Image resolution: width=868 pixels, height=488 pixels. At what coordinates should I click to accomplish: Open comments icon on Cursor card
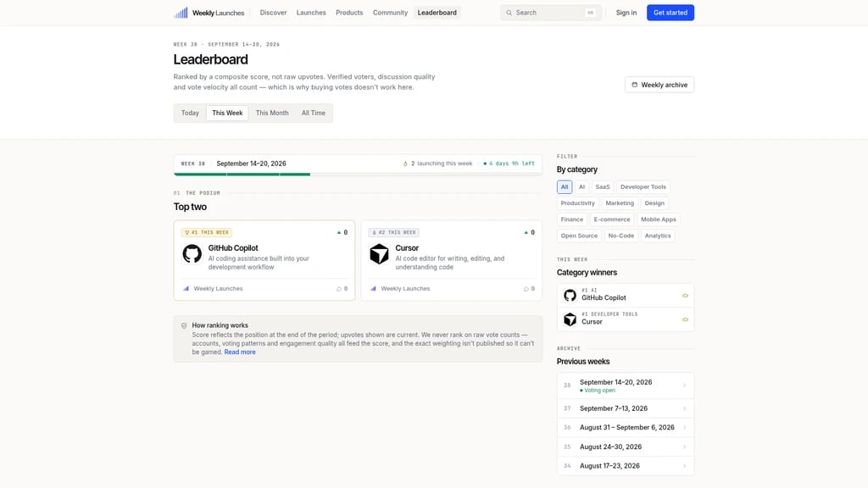point(526,289)
